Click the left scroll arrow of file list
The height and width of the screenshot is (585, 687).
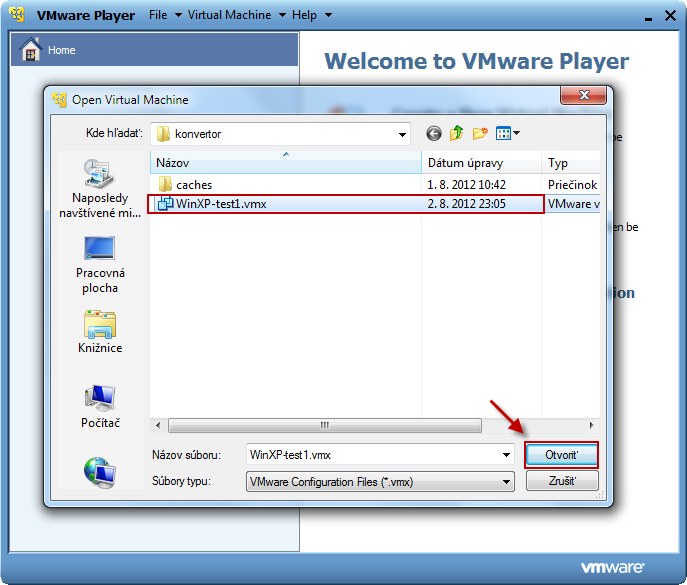coord(158,425)
